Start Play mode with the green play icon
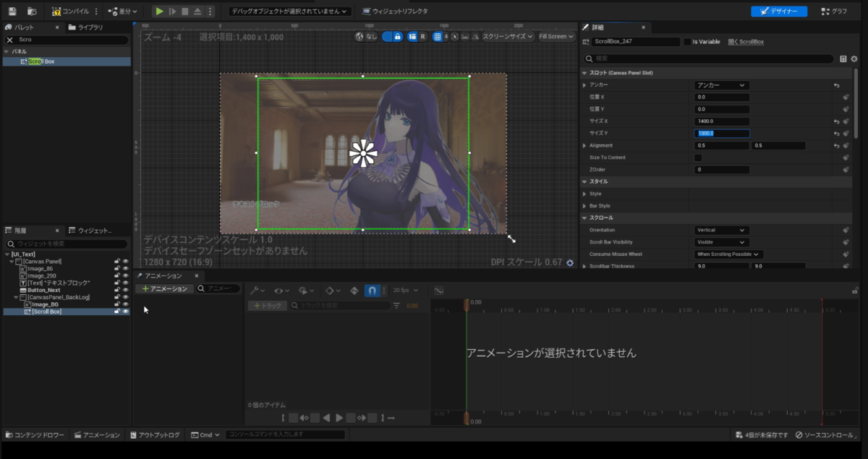 pos(159,11)
